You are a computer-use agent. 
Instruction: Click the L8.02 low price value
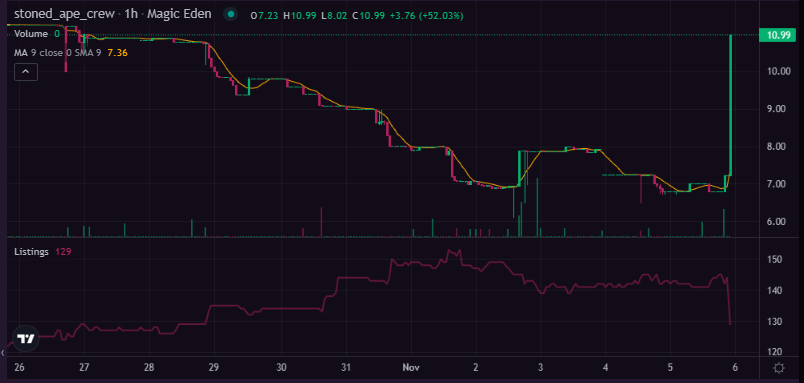(334, 16)
